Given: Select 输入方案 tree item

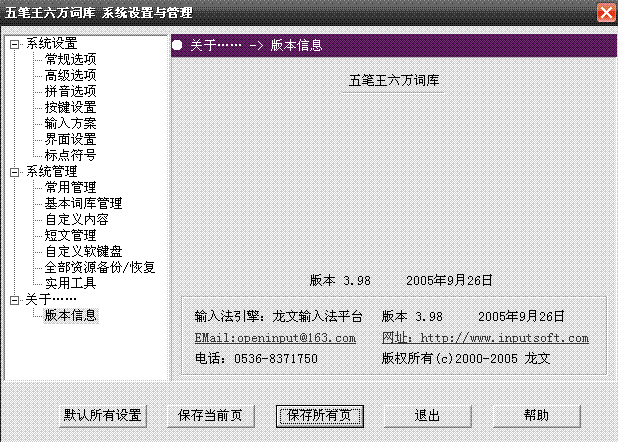Looking at the screenshot, I should click(x=70, y=123).
